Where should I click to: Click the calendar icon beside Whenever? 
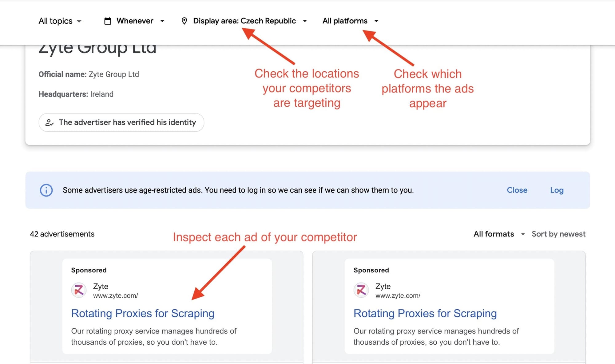click(x=107, y=21)
